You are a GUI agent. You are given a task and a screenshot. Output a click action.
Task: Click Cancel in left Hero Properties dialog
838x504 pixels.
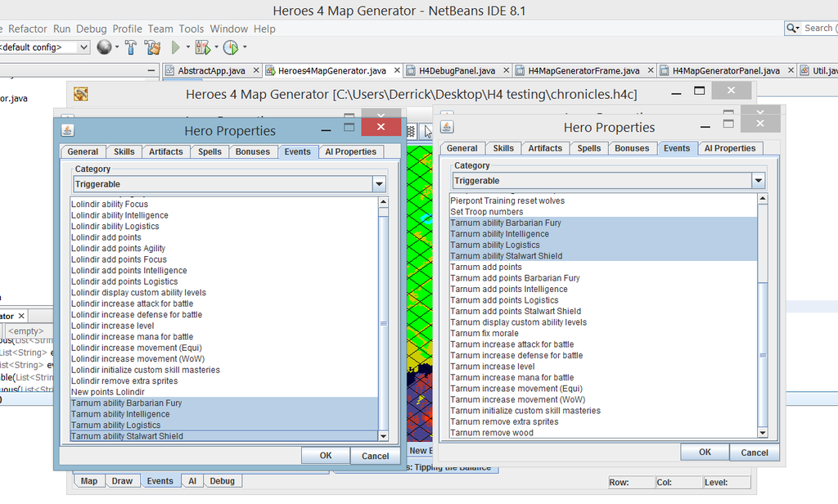point(375,456)
